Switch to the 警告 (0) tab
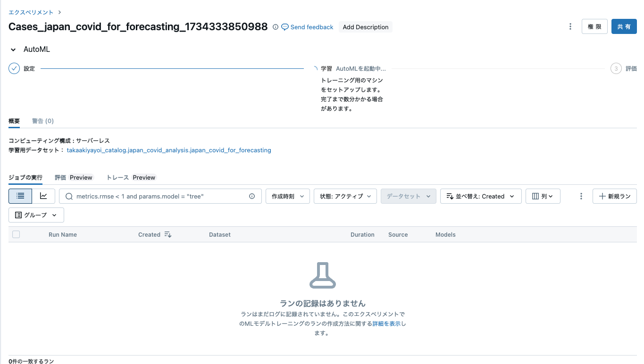Image resolution: width=644 pixels, height=364 pixels. click(42, 121)
